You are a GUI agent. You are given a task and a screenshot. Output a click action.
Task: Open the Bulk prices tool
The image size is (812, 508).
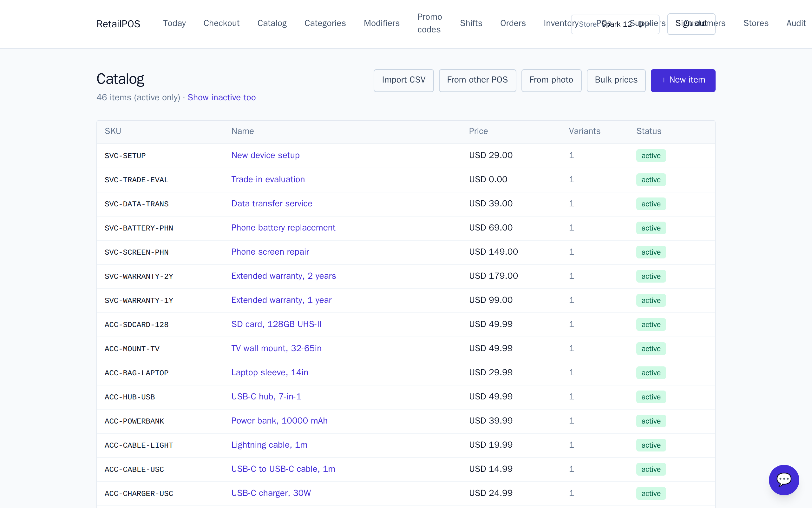616,80
